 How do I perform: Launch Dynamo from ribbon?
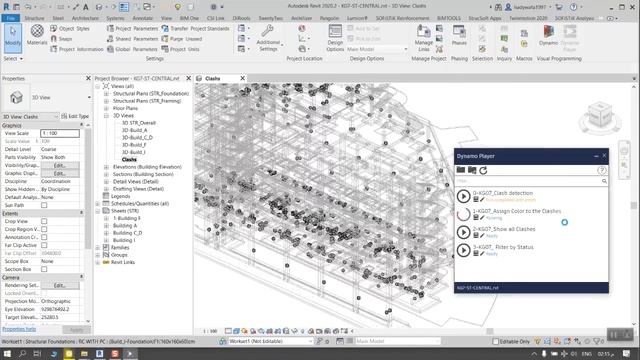coord(548,36)
